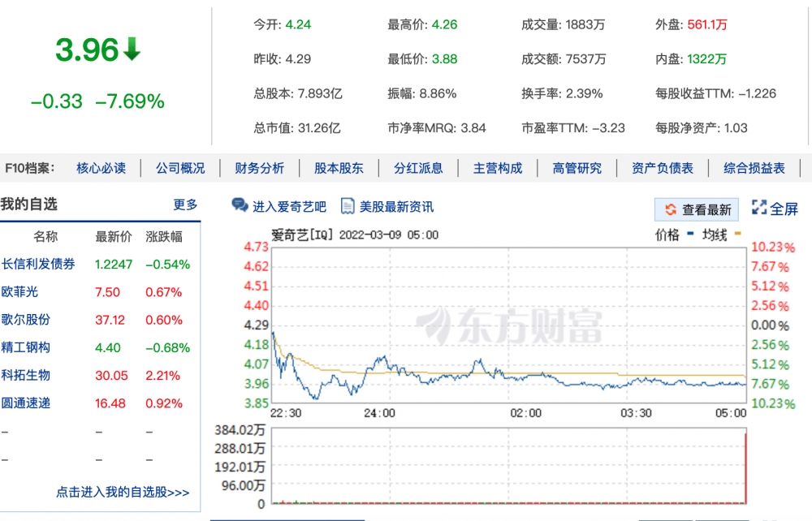
Task: Click 长信利发债券 change value –0.54%
Action: tap(168, 265)
